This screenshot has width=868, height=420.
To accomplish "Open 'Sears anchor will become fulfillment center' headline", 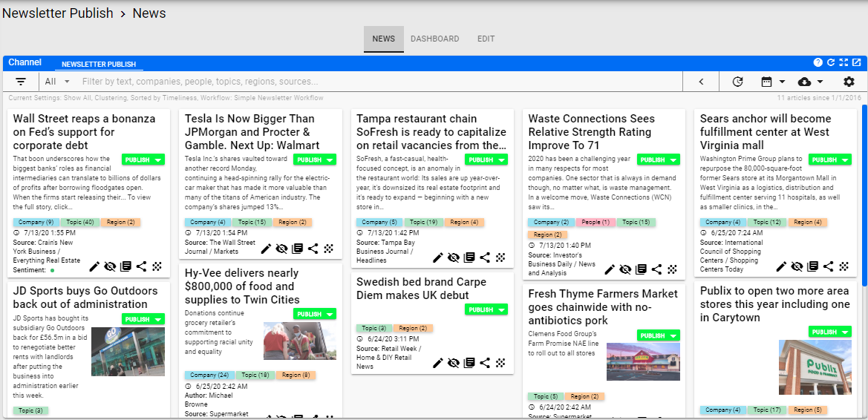I will (x=766, y=132).
